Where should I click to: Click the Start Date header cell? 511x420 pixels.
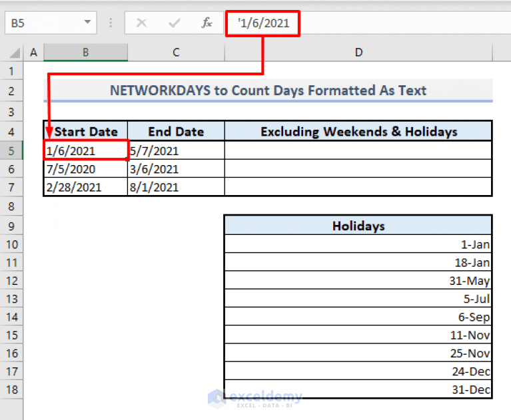click(x=85, y=131)
